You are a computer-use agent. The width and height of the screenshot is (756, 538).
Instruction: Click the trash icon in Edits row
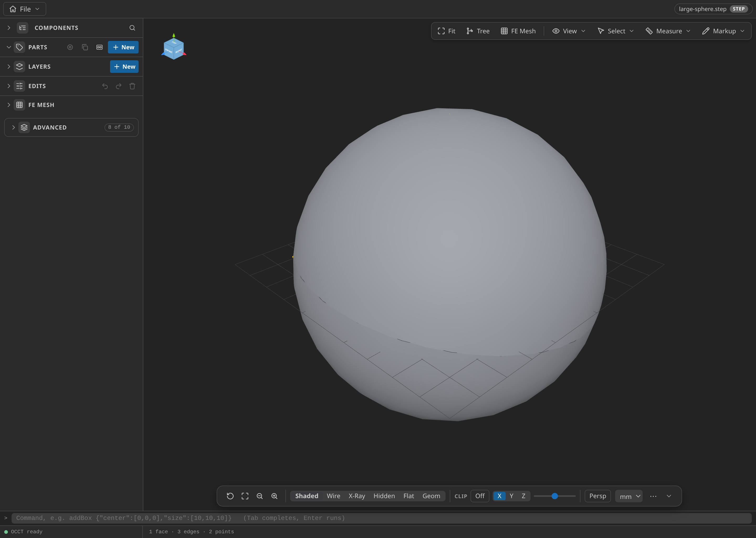point(132,86)
